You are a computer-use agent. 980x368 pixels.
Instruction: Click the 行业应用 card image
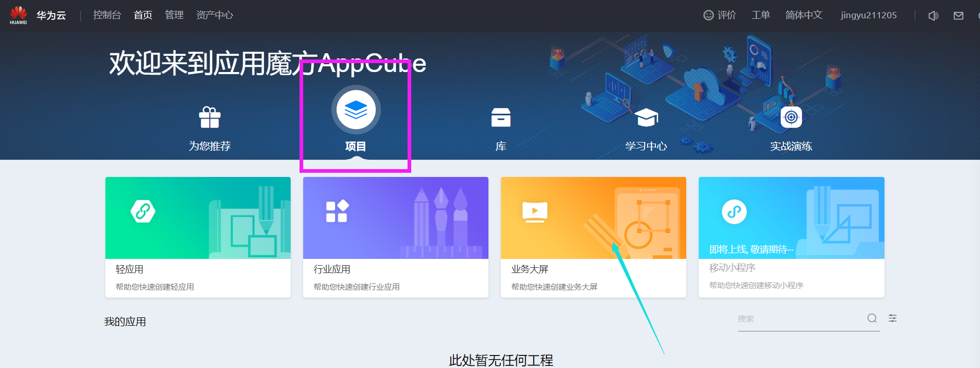click(396, 218)
